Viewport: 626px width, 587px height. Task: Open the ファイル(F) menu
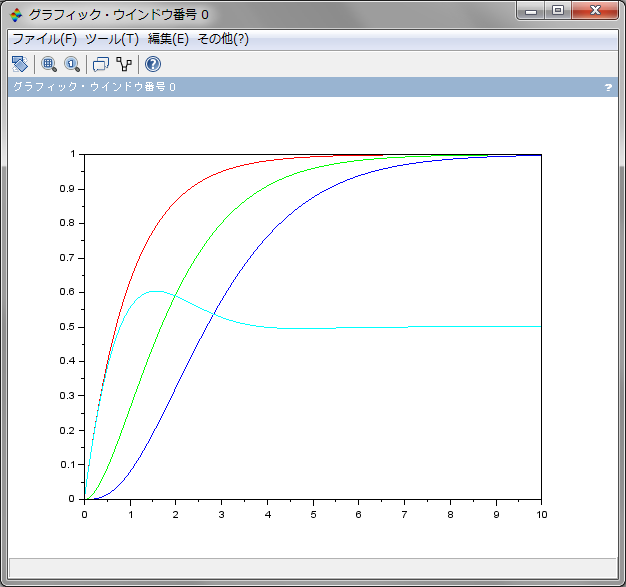coord(44,39)
